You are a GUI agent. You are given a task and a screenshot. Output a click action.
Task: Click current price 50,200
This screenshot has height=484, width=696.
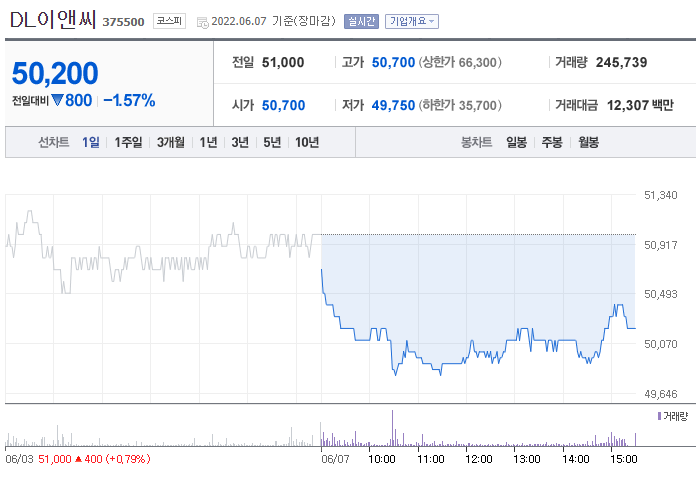(55, 73)
